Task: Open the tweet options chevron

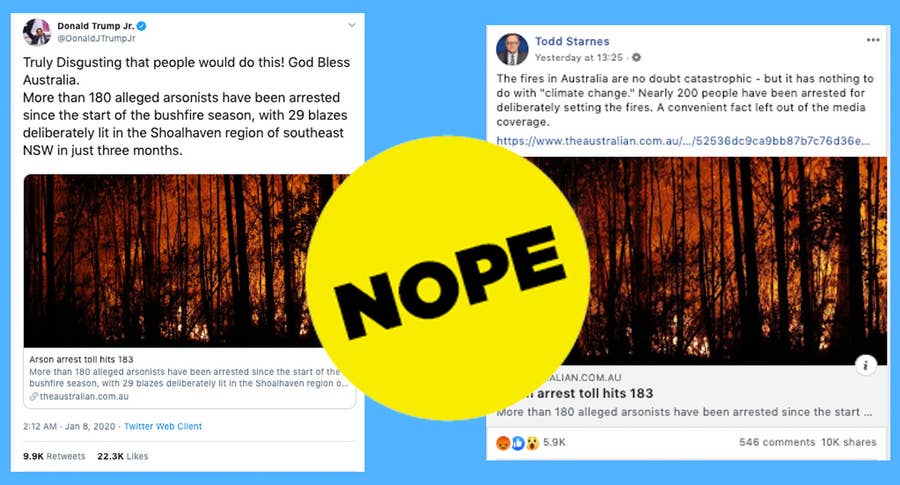Action: tap(352, 25)
